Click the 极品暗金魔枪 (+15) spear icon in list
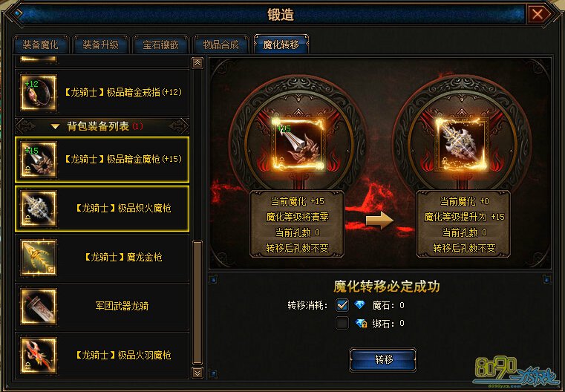The width and height of the screenshot is (565, 392). tap(39, 159)
